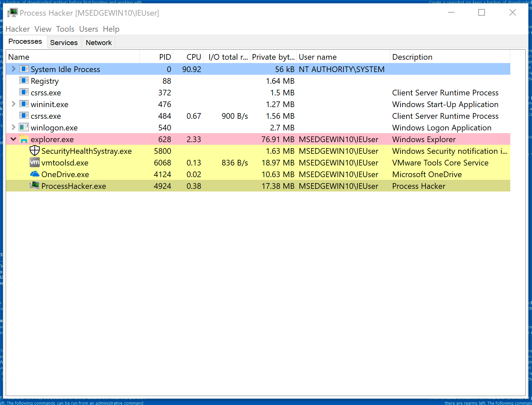
Task: Click the 1.64 MB Registry private bytes
Action: pyautogui.click(x=280, y=81)
